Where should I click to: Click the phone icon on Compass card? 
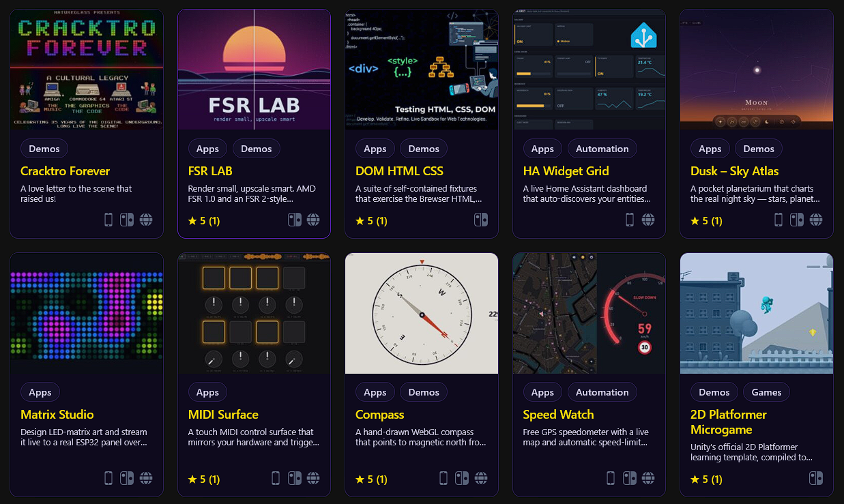(x=443, y=478)
